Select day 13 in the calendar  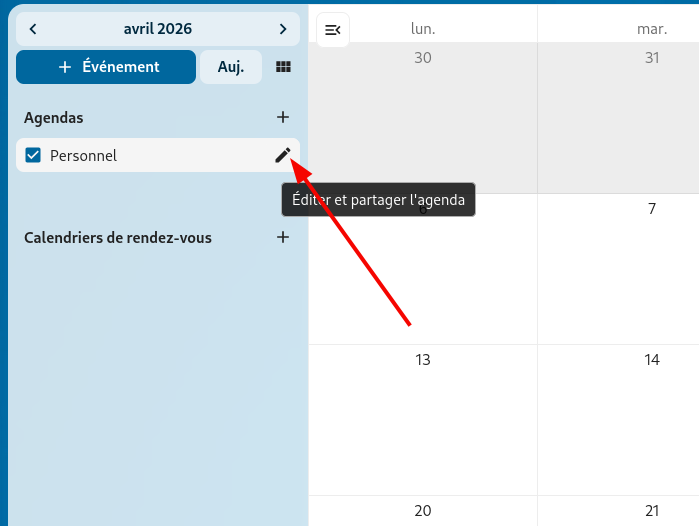click(422, 420)
